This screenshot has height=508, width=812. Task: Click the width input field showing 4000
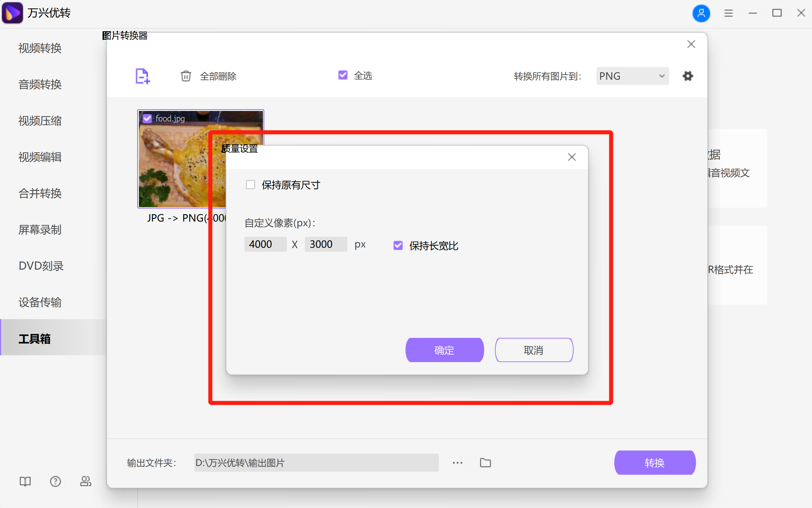(265, 244)
